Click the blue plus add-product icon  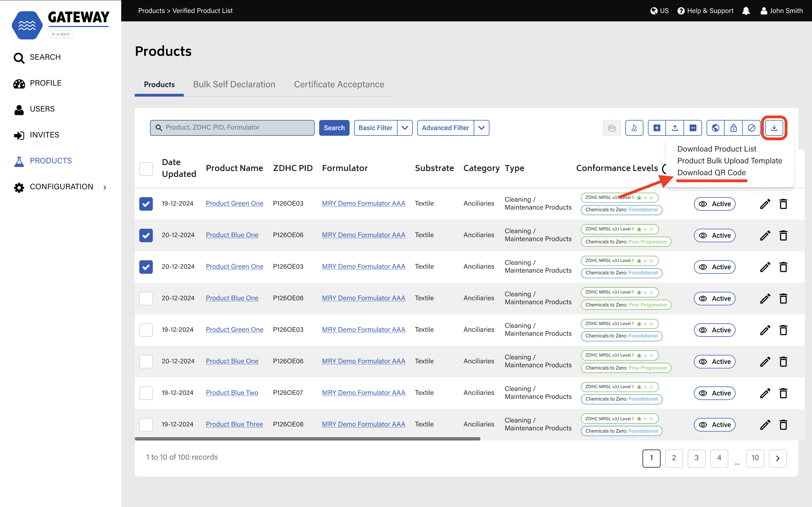pyautogui.click(x=657, y=128)
